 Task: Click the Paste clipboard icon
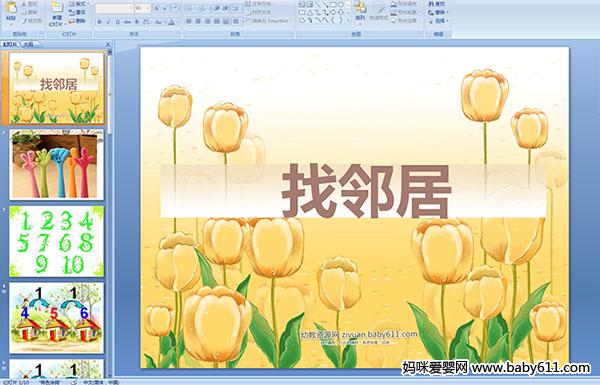point(11,7)
